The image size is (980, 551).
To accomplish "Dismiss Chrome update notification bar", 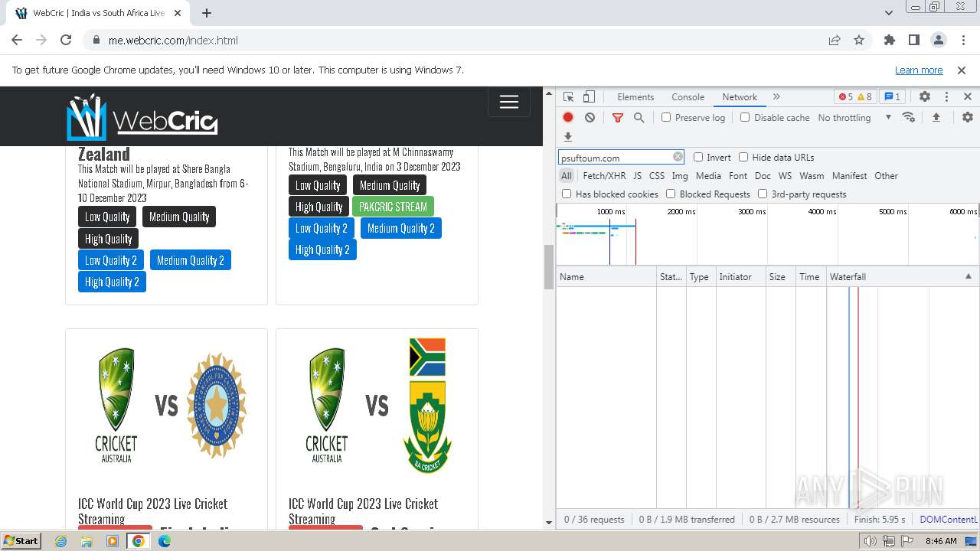I will coord(962,70).
